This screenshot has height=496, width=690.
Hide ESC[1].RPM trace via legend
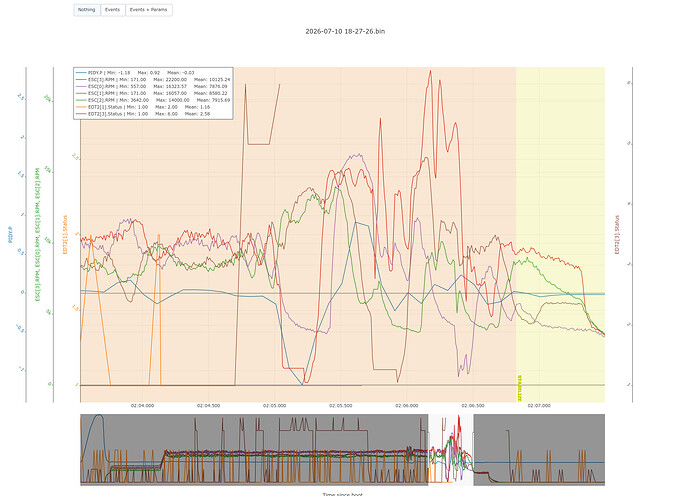[x=153, y=93]
